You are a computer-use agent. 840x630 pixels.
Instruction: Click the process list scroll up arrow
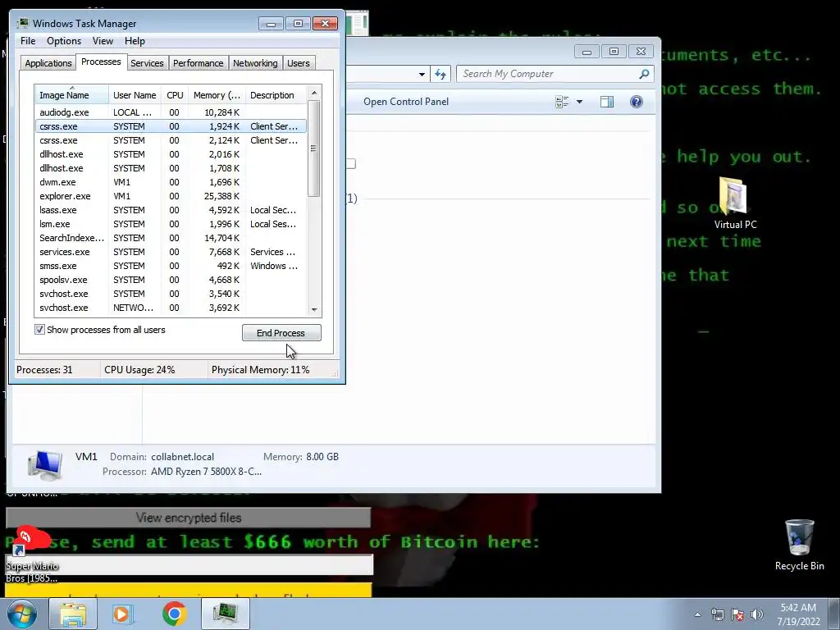(x=314, y=93)
